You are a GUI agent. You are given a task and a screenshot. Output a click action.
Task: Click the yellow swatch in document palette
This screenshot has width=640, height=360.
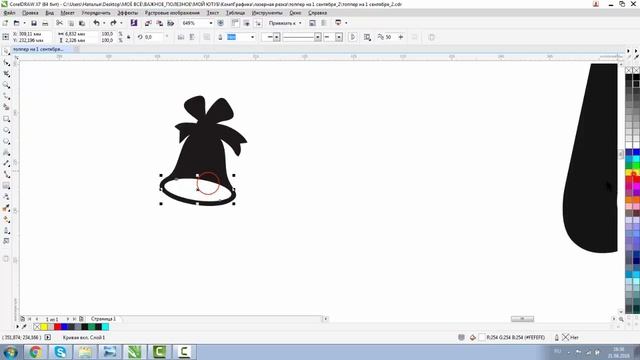click(44, 327)
